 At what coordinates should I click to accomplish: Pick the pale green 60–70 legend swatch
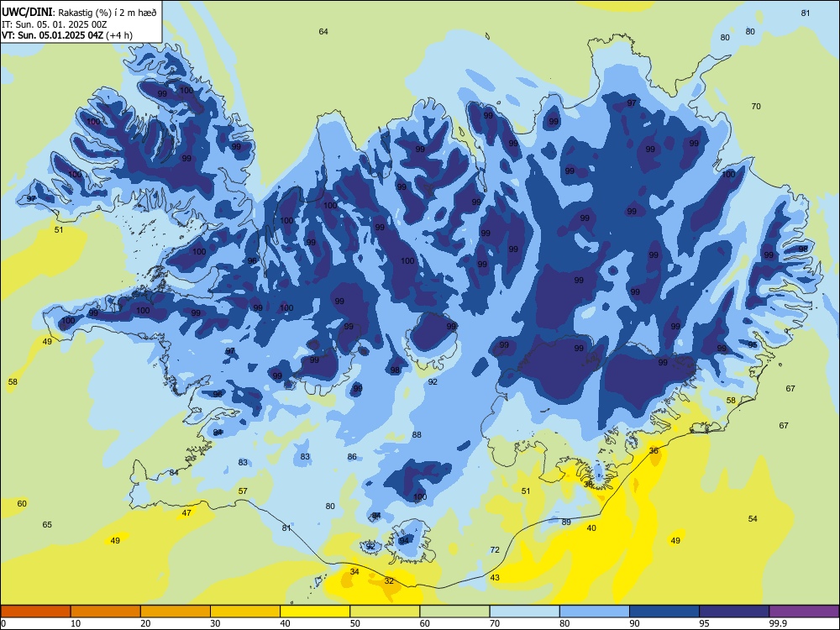pos(454,612)
